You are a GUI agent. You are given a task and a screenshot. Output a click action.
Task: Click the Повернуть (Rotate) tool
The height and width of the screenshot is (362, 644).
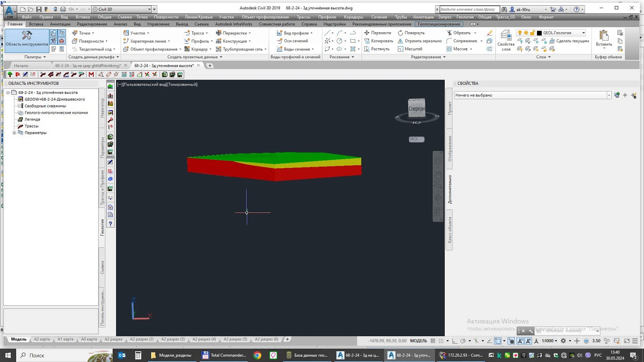(x=411, y=33)
